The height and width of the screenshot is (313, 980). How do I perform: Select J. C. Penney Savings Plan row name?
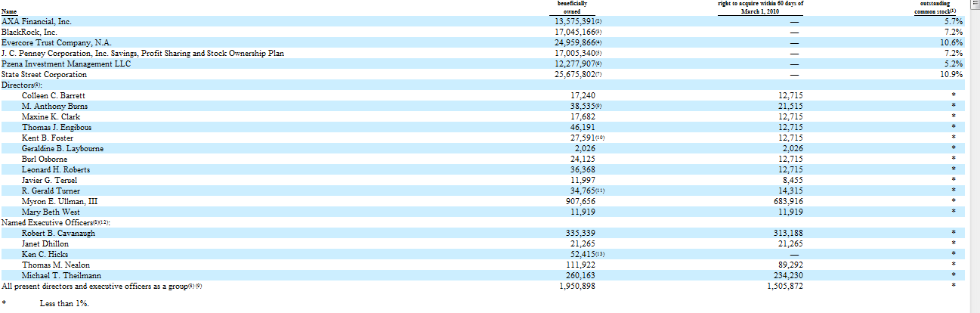tap(143, 54)
